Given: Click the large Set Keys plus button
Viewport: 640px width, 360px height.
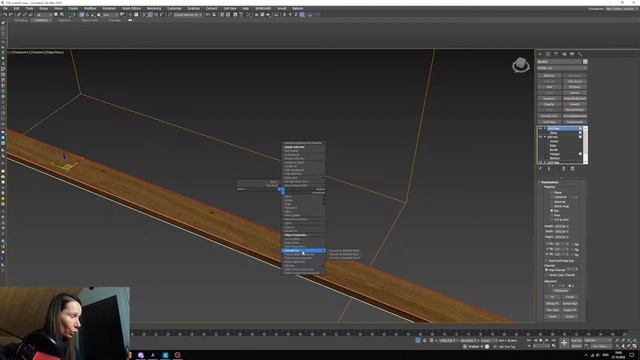Looking at the screenshot, I should [564, 343].
